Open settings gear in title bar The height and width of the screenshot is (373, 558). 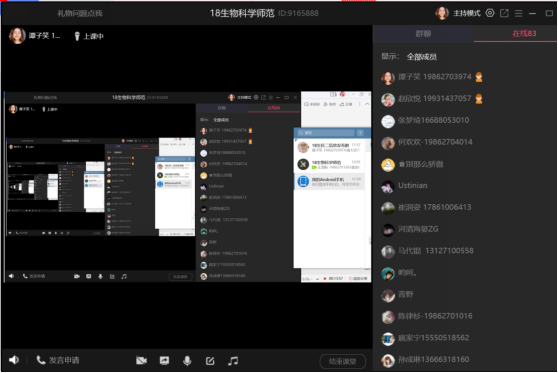pos(490,13)
